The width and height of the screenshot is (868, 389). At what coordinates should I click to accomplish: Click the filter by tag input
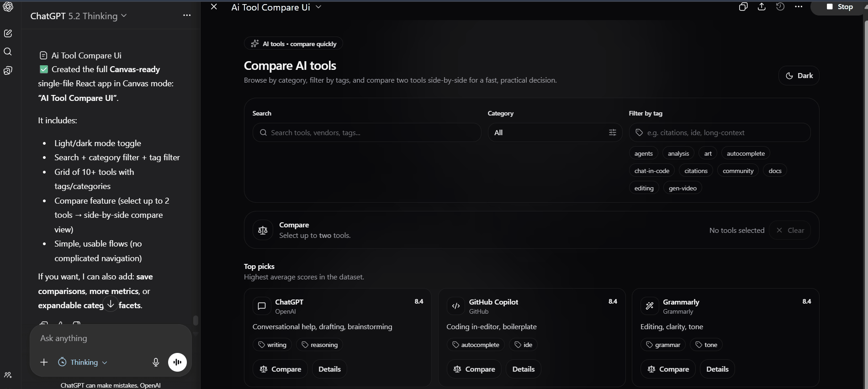point(720,132)
